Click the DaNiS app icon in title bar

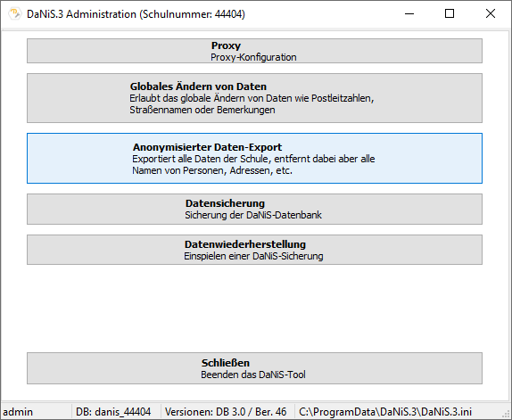(14, 13)
